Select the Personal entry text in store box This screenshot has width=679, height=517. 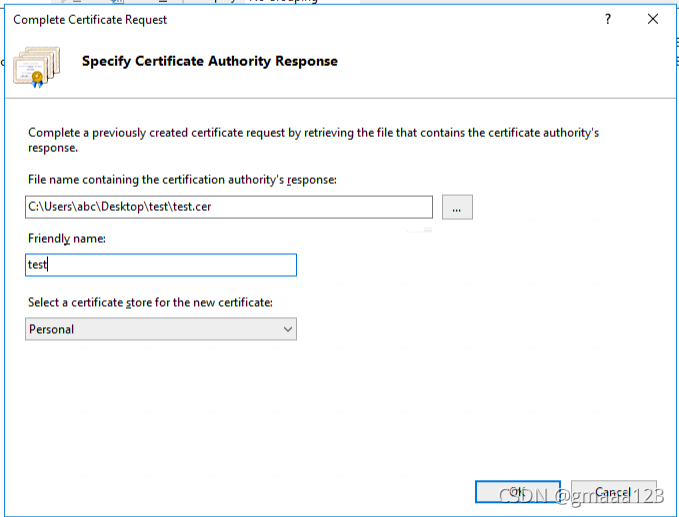tap(52, 330)
